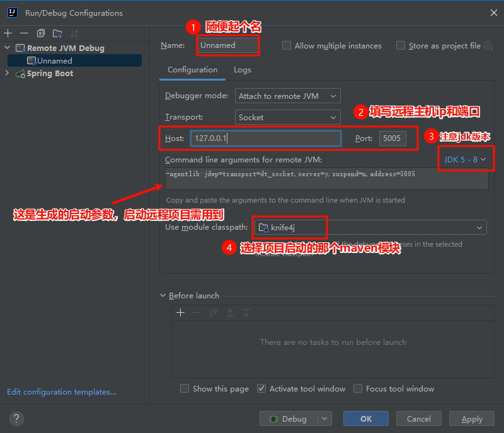The height and width of the screenshot is (433, 504).
Task: Open the JDK 5 - 8 version selector
Action: point(465,159)
